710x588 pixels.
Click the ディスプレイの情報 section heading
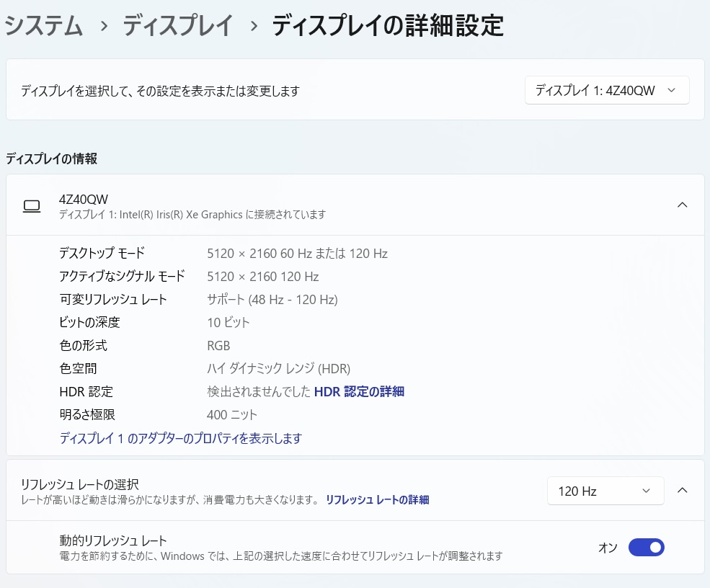coord(51,159)
